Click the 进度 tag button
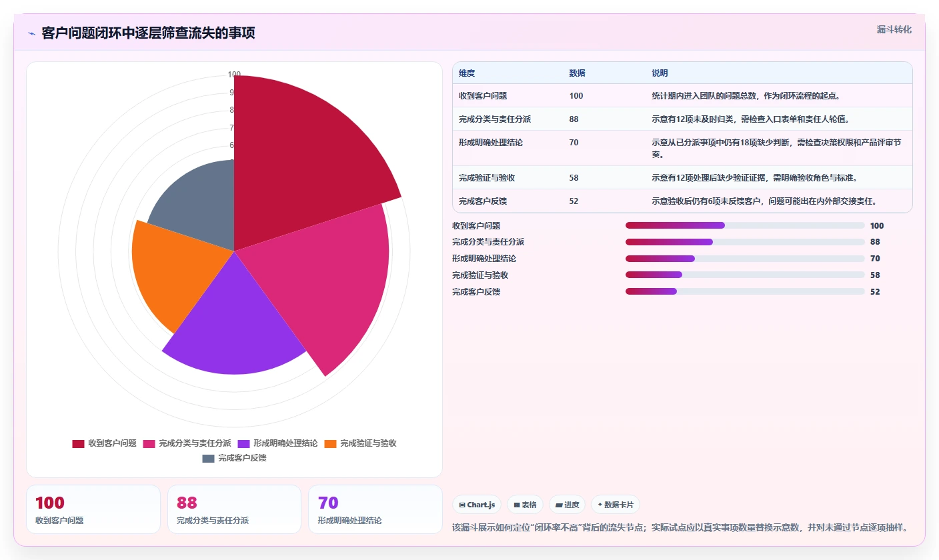 (x=567, y=505)
